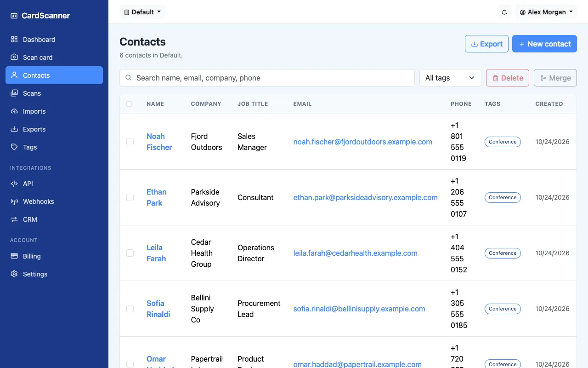Click the Scan card camera icon
Screen dimensions: 588x368
pos(14,57)
